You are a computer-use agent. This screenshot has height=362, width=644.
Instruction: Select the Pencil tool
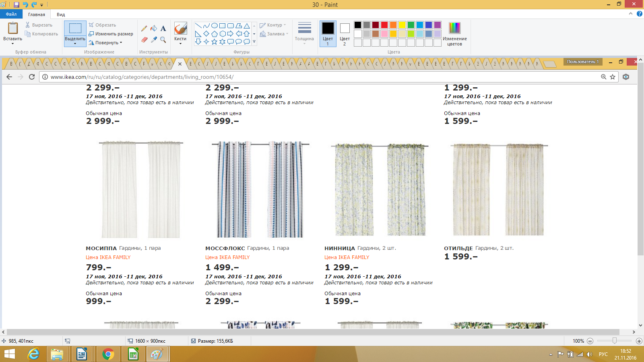click(144, 29)
